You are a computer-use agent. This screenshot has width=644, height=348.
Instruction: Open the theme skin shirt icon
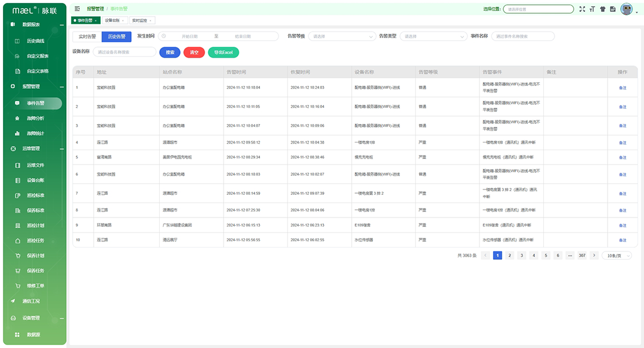click(602, 9)
